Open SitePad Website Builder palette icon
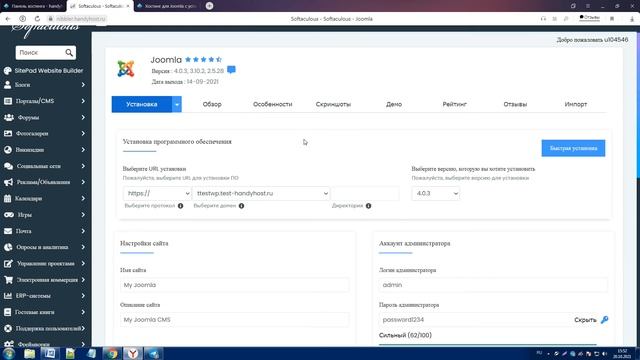 tap(8, 71)
